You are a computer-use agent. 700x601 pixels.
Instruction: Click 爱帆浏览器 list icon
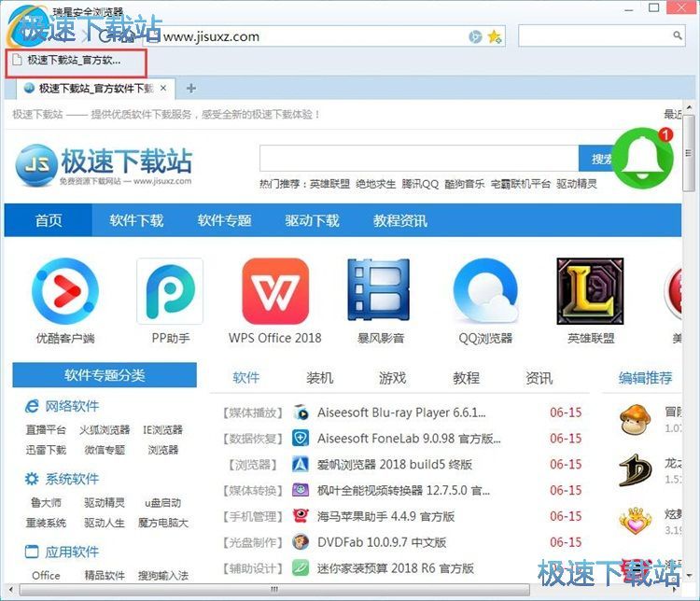point(301,465)
